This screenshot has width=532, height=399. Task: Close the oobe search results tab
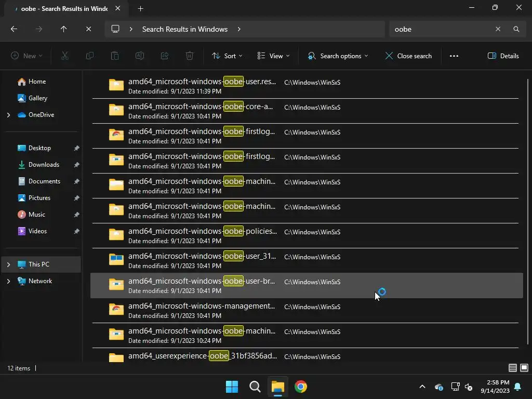click(x=118, y=8)
